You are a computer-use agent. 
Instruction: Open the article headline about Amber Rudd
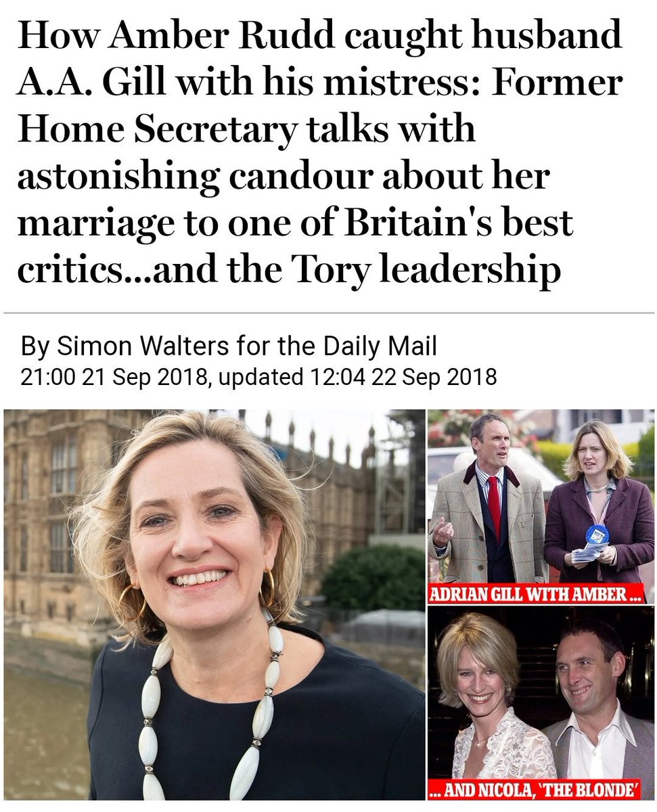pyautogui.click(x=319, y=153)
